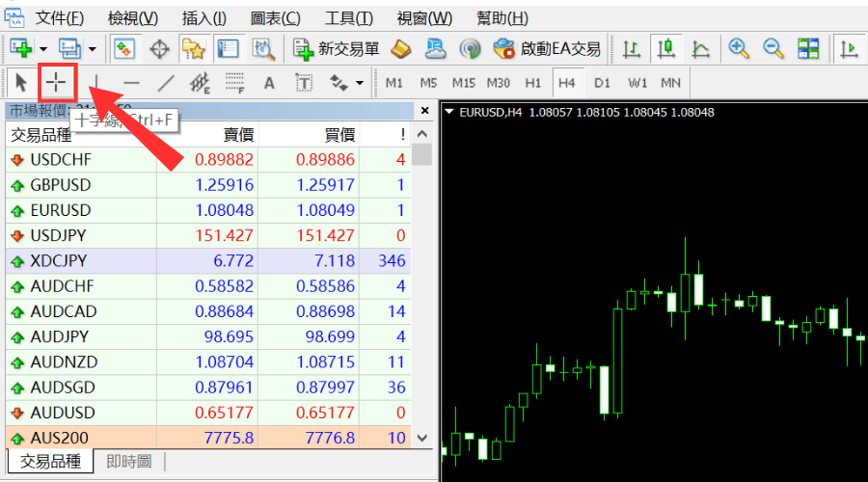Select the text tool labeled A

[x=269, y=83]
